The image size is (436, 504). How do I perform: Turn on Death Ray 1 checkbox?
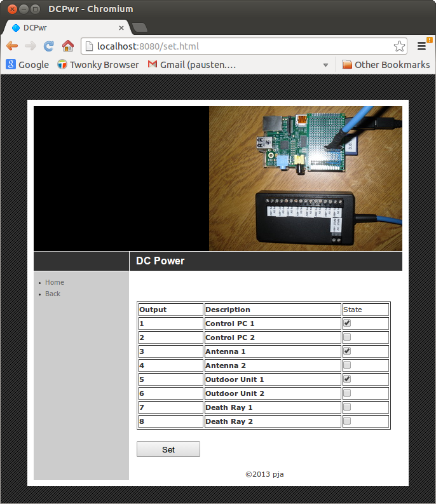click(x=347, y=407)
